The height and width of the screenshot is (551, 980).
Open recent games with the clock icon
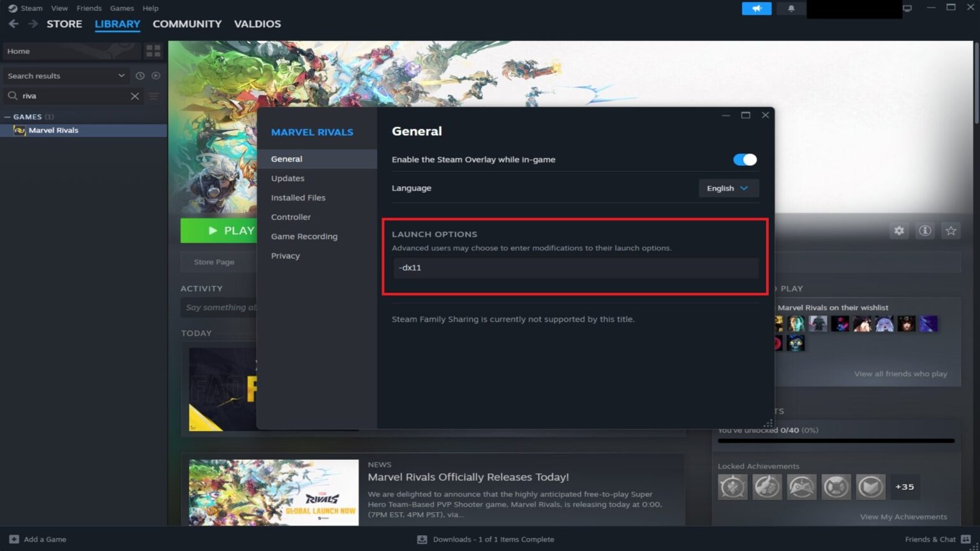[140, 75]
